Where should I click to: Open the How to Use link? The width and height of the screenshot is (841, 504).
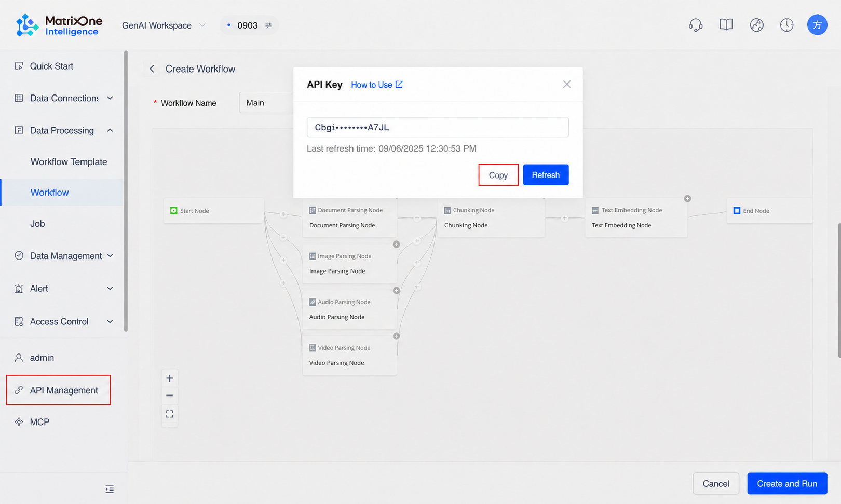[377, 85]
